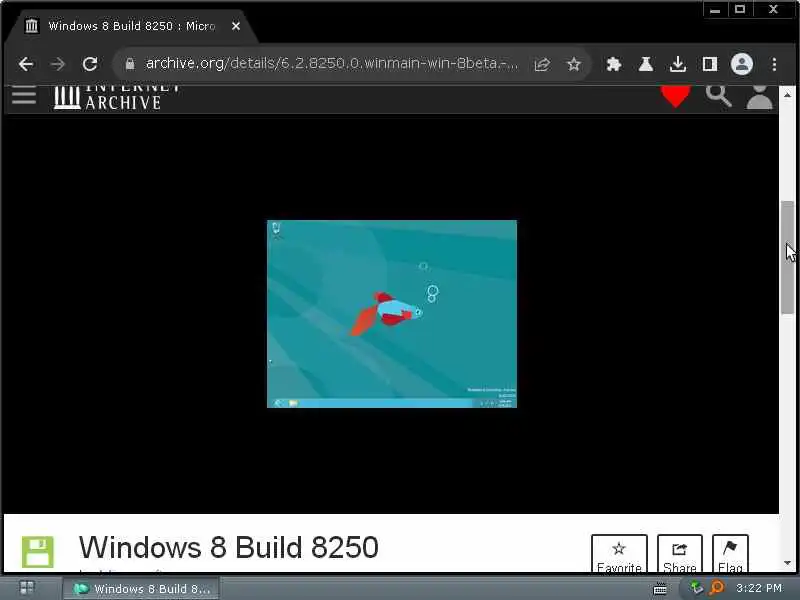Click the green floppy disk software icon
The height and width of the screenshot is (600, 800).
click(x=38, y=552)
